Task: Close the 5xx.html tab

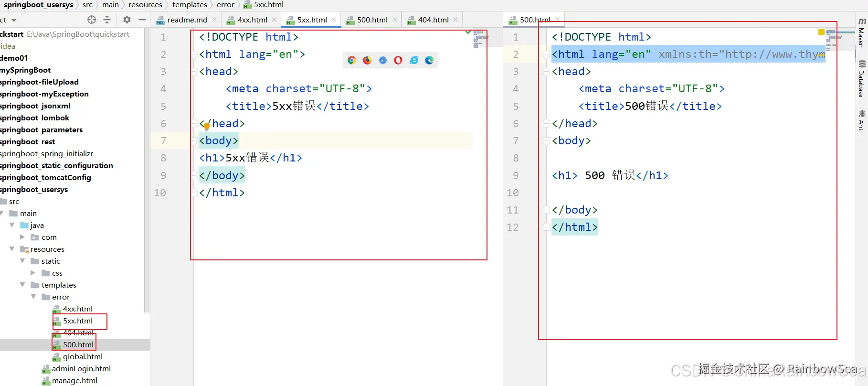Action: coord(334,20)
